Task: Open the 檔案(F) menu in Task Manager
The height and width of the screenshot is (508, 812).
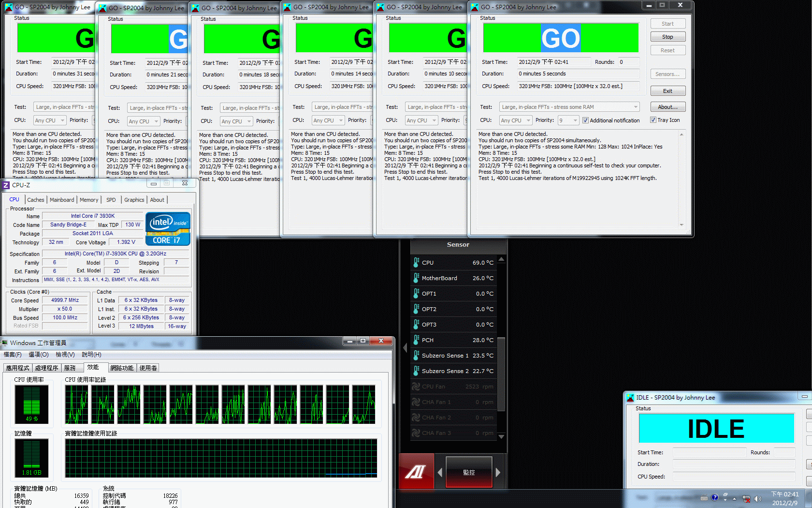Action: tap(13, 355)
